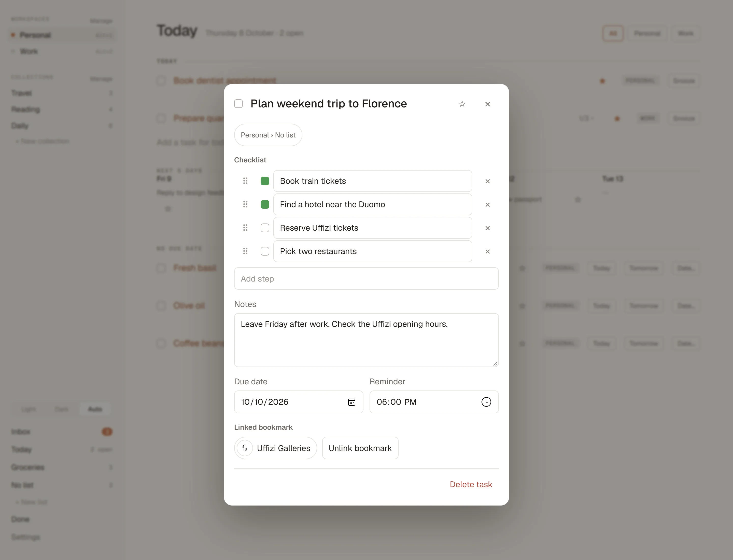Grab drag handle for Reserve Uffizi tickets
This screenshot has height=560, width=733.
245,228
